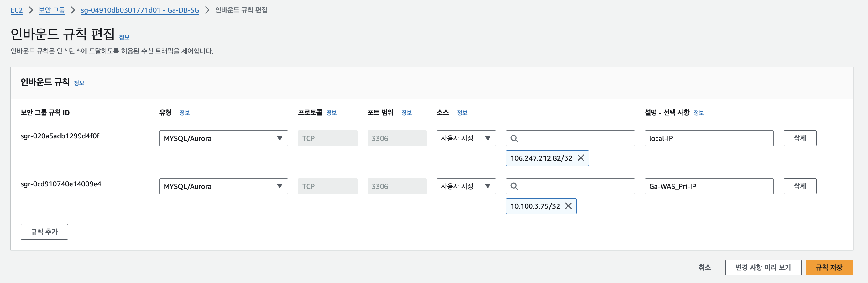Screen dimensions: 868x283
Task: Click the 10.100.3.75/32 CIDR tag text
Action: click(535, 206)
